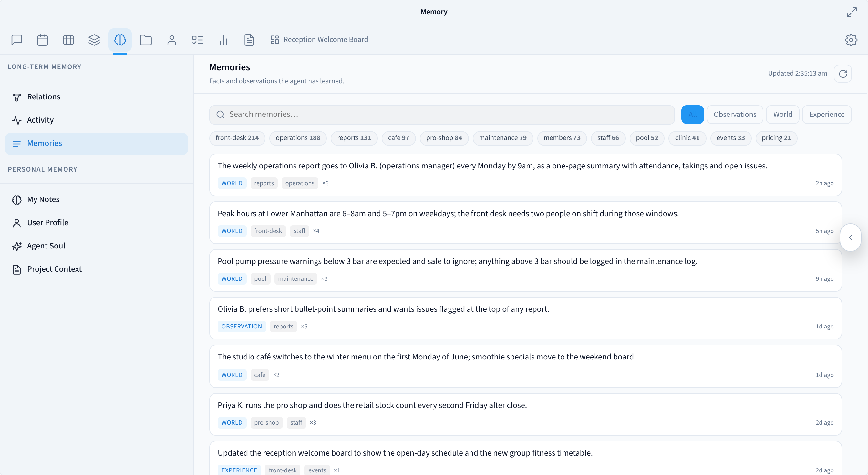Filter memories by Experience
868x475 pixels.
coord(827,115)
